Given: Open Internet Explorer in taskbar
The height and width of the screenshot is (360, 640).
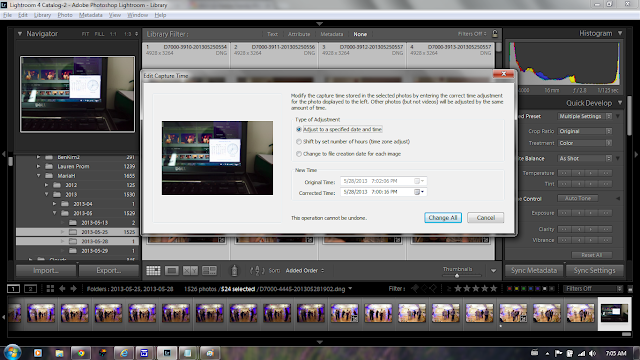Looking at the screenshot, I should pos(124,353).
